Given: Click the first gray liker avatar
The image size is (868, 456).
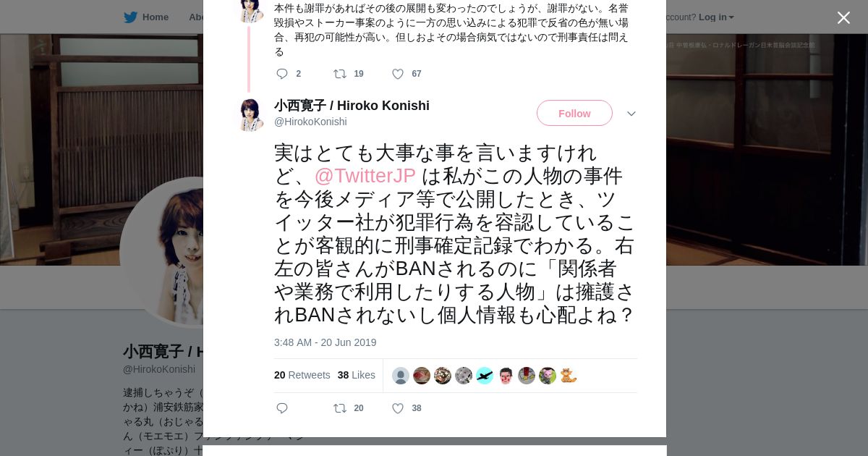Looking at the screenshot, I should [401, 376].
